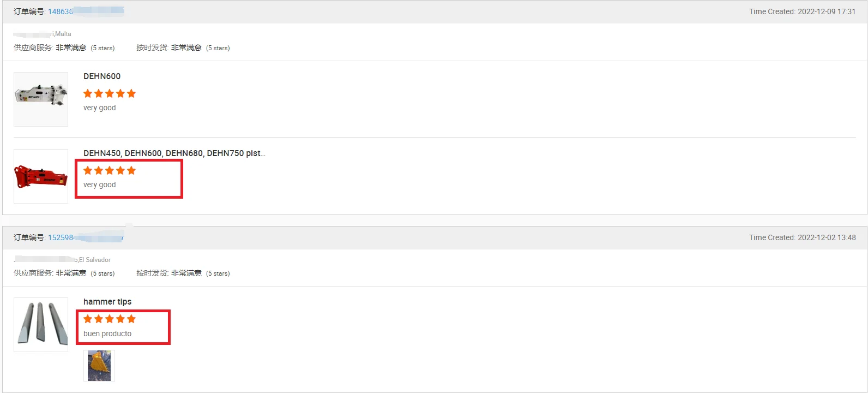View the yellow bucket review photo
The height and width of the screenshot is (393, 868).
tap(99, 366)
